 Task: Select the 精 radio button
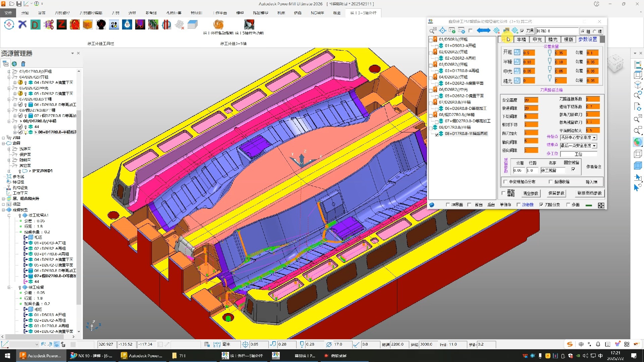tap(595, 31)
